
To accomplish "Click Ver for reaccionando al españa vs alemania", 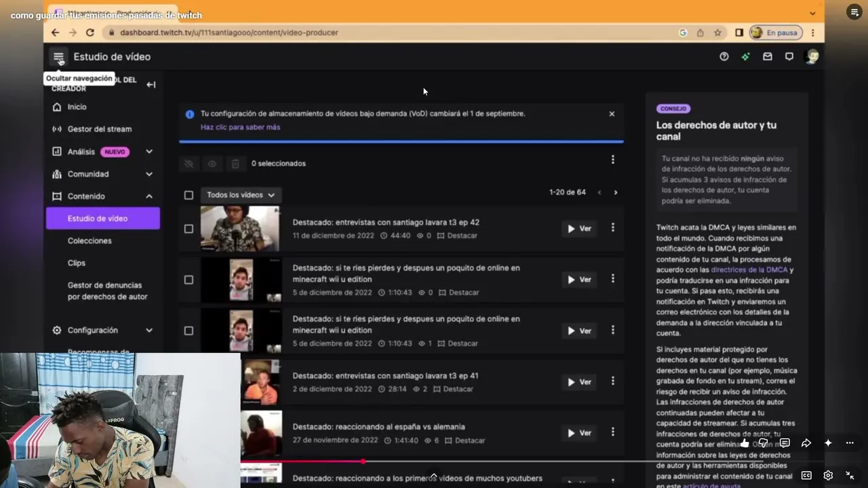I will tap(579, 432).
